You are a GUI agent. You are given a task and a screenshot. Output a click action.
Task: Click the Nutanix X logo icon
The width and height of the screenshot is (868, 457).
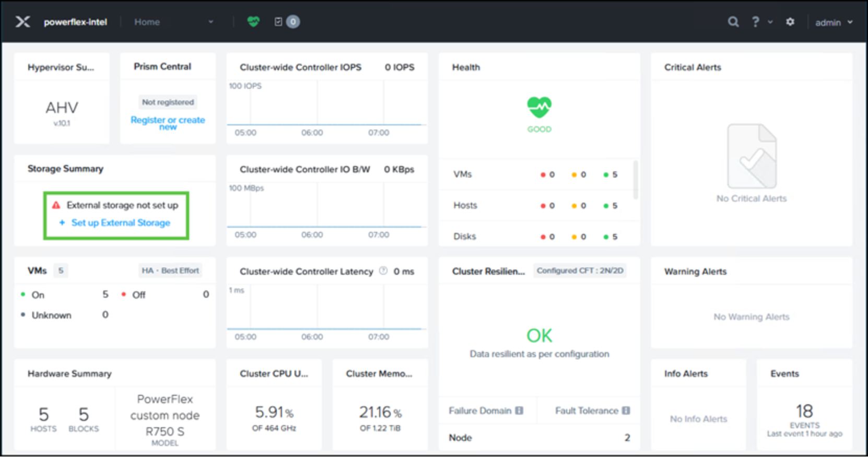[x=22, y=22]
